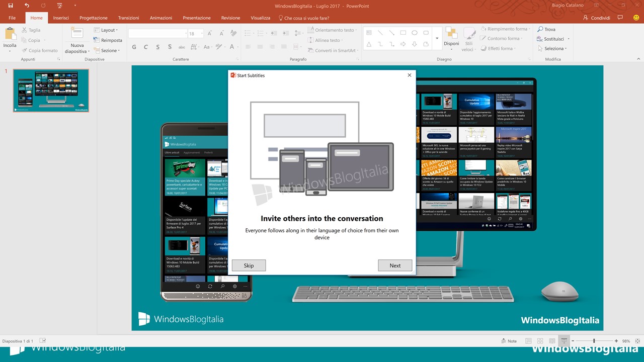The image size is (644, 362).
Task: Fit slide to current window icon
Action: click(637, 341)
